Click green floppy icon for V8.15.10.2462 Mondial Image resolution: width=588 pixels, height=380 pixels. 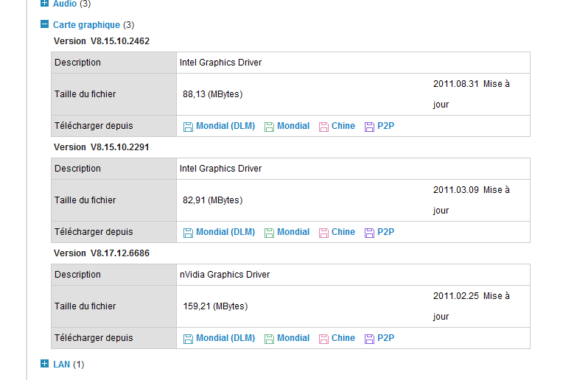pyautogui.click(x=269, y=127)
